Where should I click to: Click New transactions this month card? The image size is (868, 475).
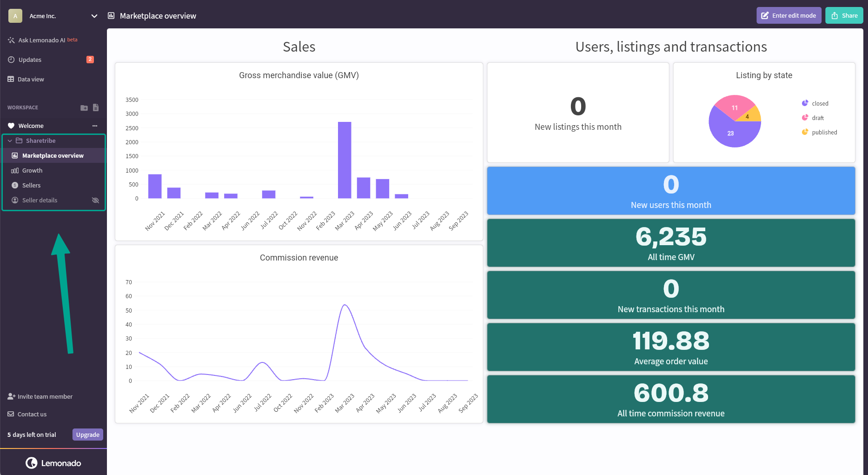pos(671,295)
